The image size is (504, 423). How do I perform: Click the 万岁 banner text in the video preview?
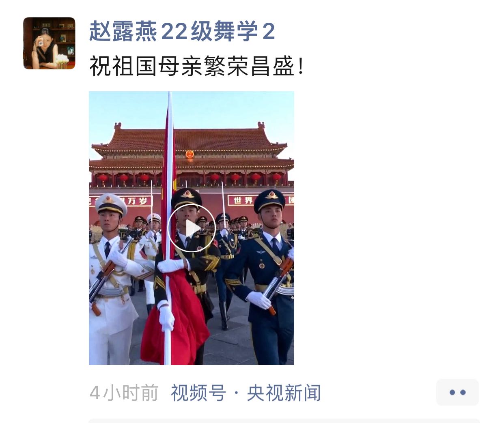click(137, 201)
